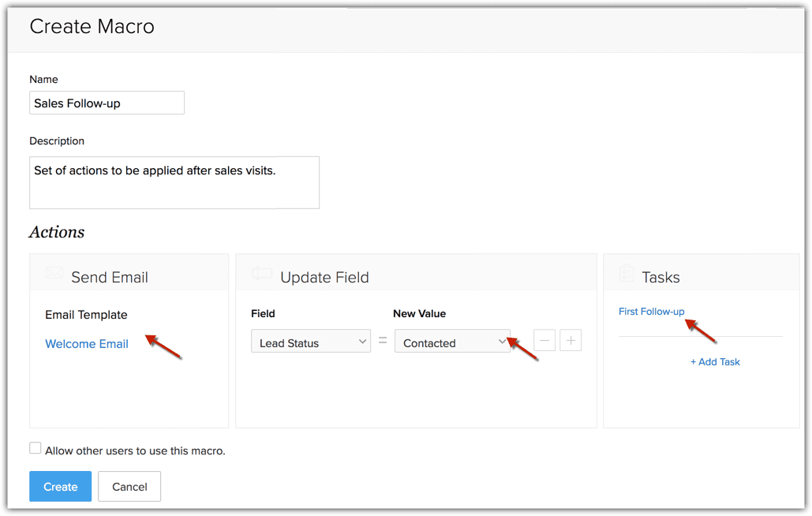Add another field row with plus button
The height and width of the screenshot is (516, 812).
pos(571,341)
